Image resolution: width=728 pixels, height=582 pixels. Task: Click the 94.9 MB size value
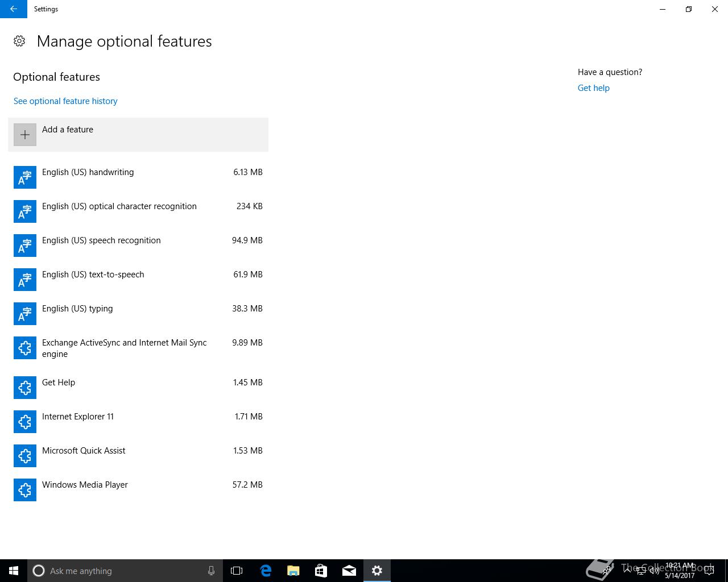[247, 240]
